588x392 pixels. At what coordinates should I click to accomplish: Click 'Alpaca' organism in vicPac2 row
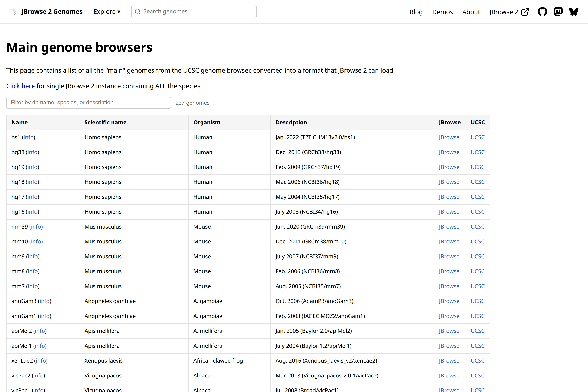pyautogui.click(x=202, y=376)
